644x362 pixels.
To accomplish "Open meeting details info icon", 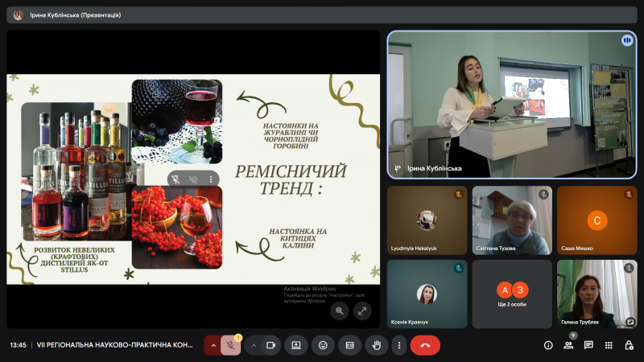I will (548, 345).
